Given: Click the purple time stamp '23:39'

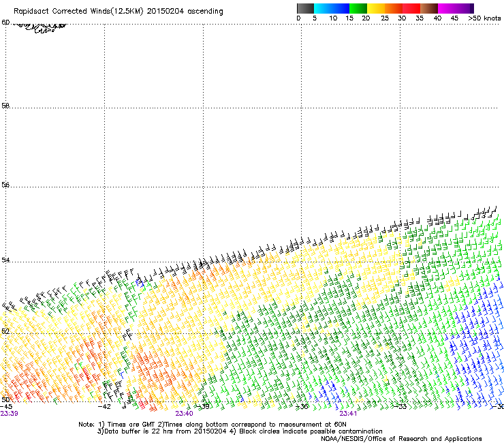Looking at the screenshot, I should [x=9, y=414].
